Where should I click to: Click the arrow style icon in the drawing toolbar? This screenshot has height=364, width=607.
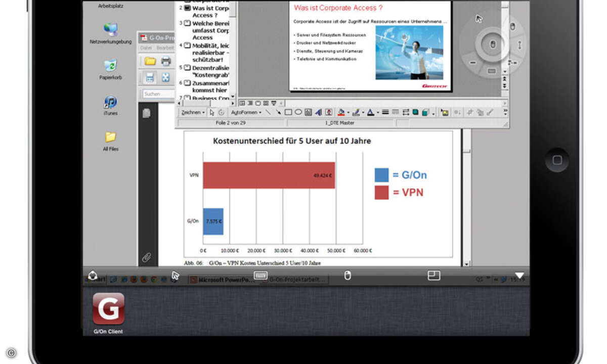406,112
